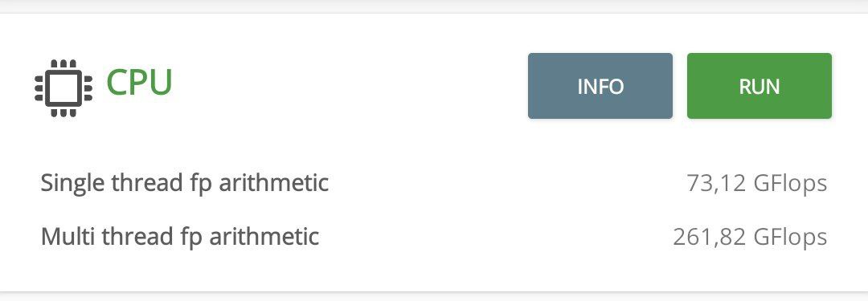Click the 261,82 number value
Screen dimensions: 868x301
[710, 238]
